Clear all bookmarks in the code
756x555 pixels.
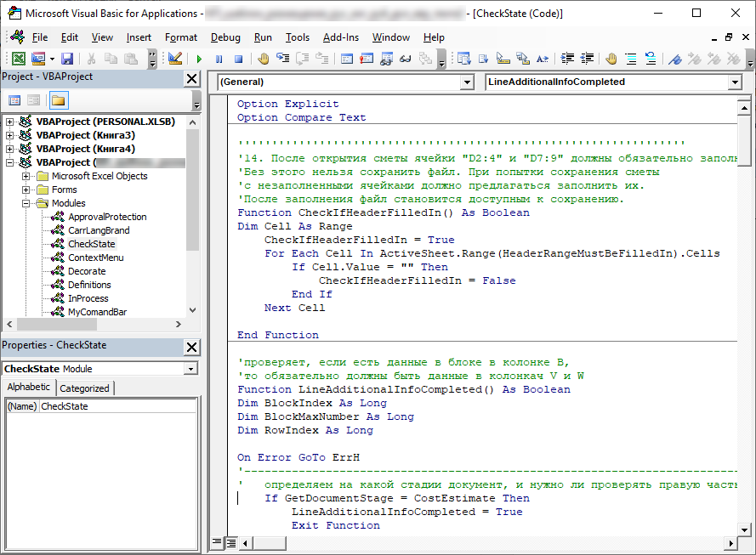(734, 59)
